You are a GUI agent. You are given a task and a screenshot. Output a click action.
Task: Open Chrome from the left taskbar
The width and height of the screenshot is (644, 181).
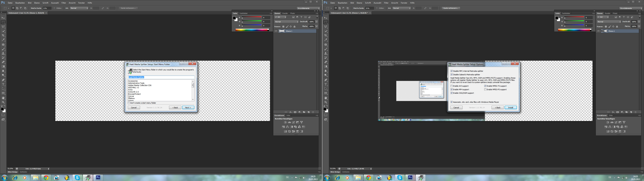[46, 178]
